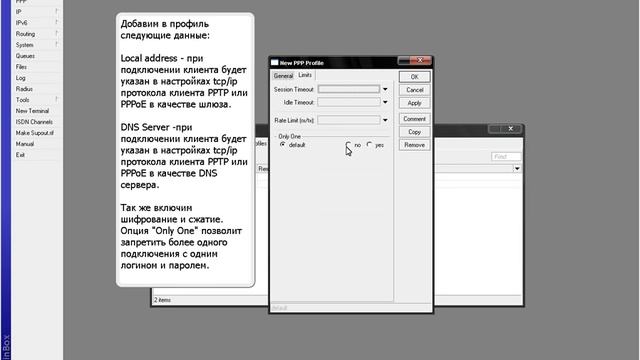
Task: Click the Apply button
Action: [x=414, y=103]
